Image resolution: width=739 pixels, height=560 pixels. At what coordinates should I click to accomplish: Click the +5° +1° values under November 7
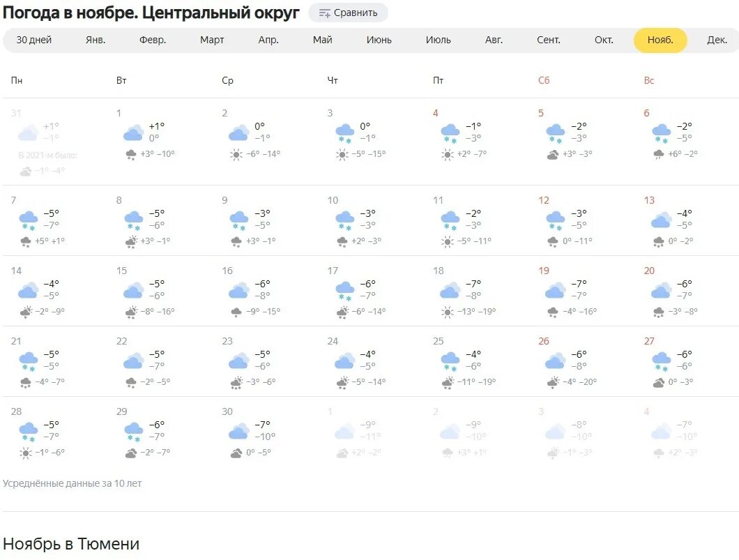50,241
